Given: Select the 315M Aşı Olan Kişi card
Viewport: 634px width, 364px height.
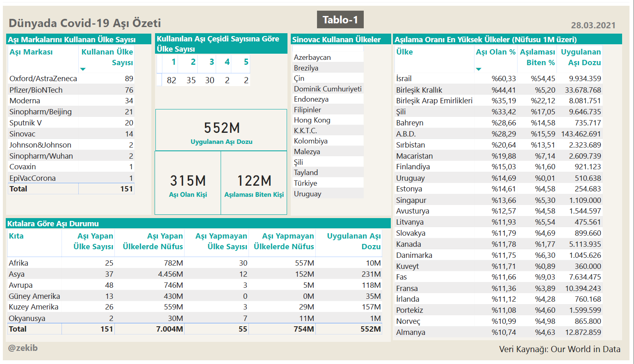Looking at the screenshot, I should pos(188,183).
